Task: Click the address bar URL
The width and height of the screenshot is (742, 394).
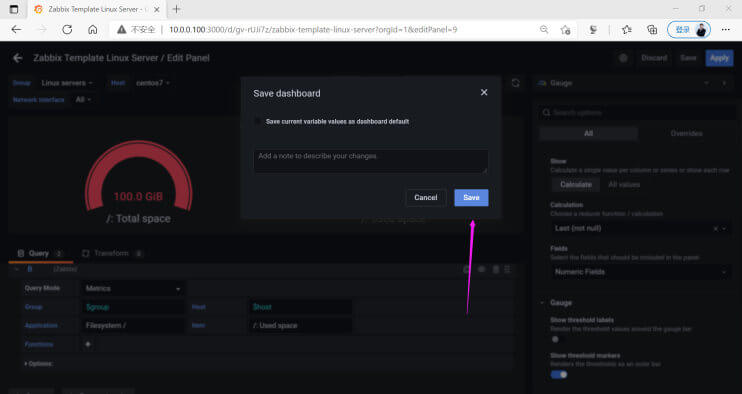Action: pos(313,29)
